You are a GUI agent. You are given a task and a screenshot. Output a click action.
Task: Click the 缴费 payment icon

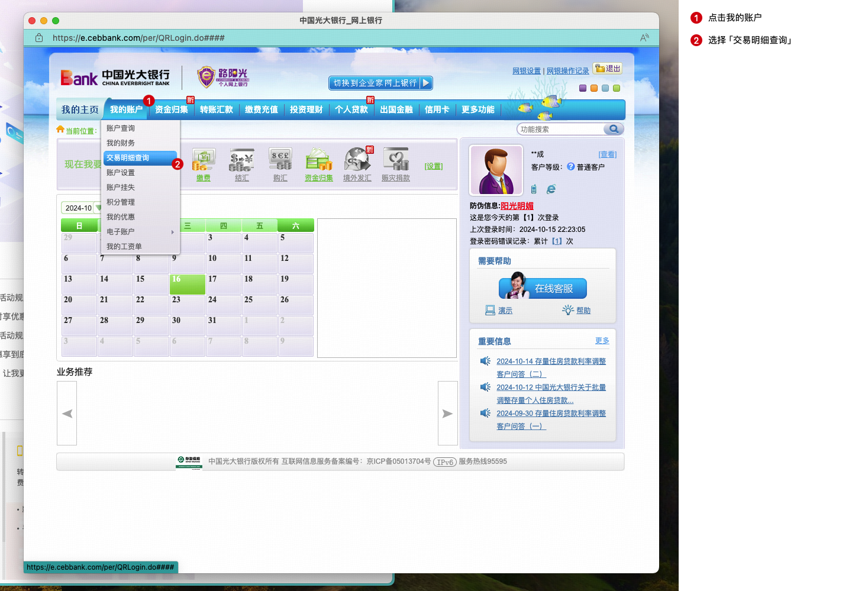(204, 160)
